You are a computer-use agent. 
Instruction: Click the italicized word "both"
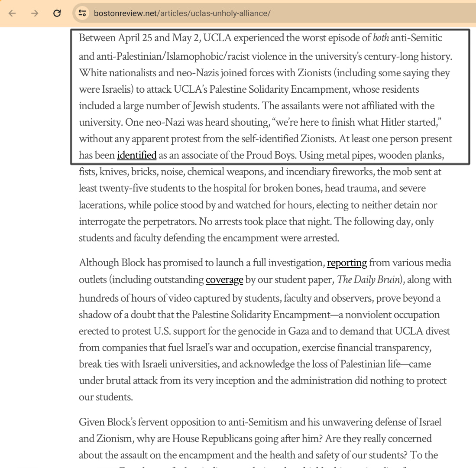click(381, 38)
